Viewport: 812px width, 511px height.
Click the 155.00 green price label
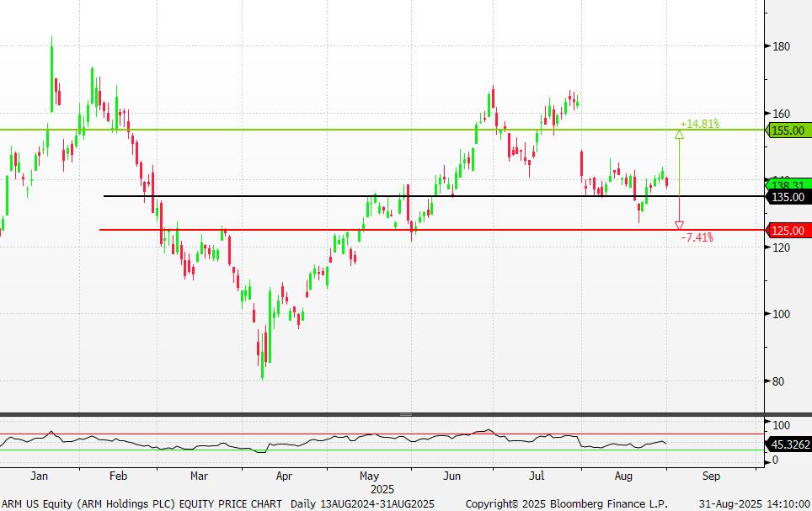tap(788, 130)
